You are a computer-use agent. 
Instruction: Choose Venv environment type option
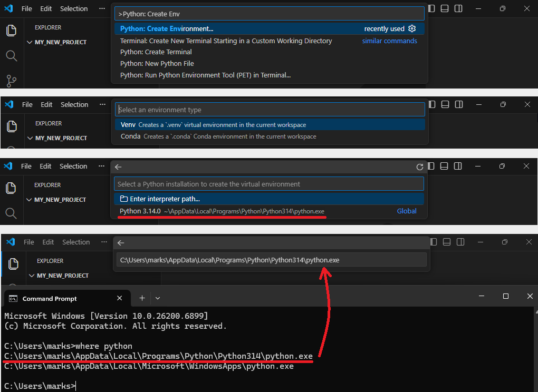270,125
